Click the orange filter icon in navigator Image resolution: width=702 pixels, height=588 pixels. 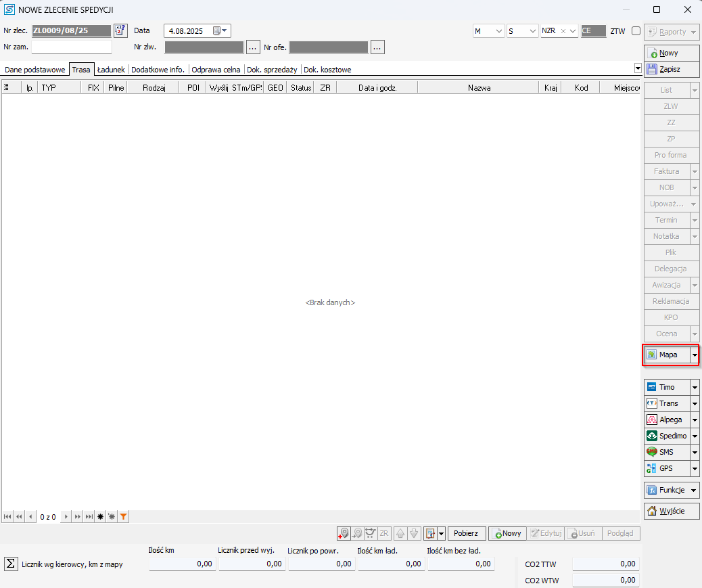point(123,516)
